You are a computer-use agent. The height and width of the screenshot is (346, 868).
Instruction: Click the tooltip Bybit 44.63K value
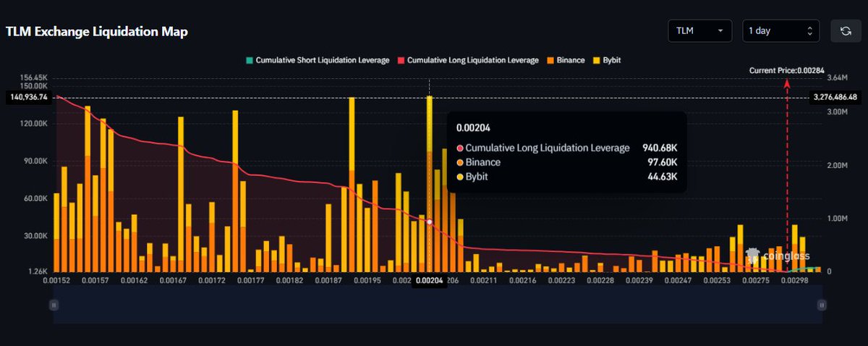pos(663,177)
